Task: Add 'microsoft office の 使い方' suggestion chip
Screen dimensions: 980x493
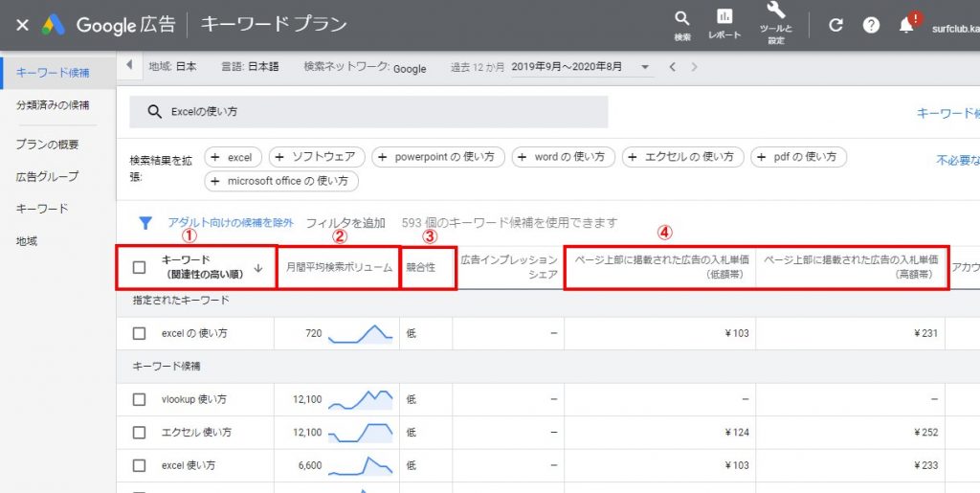Action: (x=281, y=181)
